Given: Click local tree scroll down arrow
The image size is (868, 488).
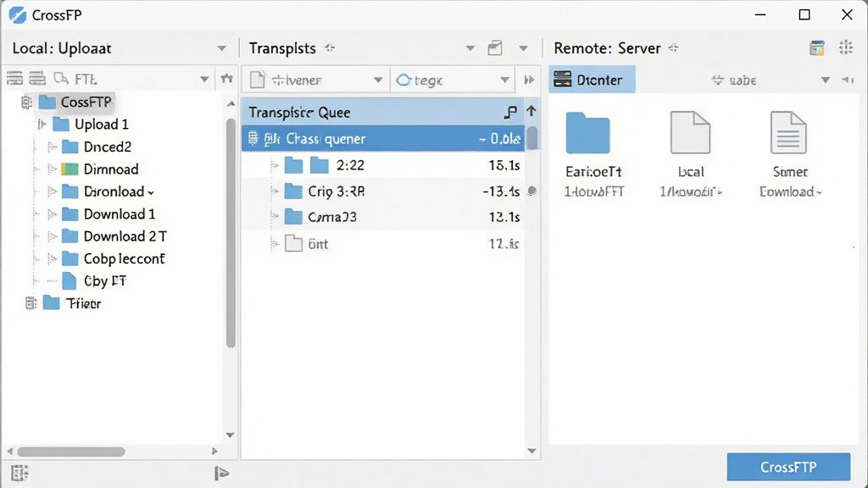Looking at the screenshot, I should click(231, 435).
